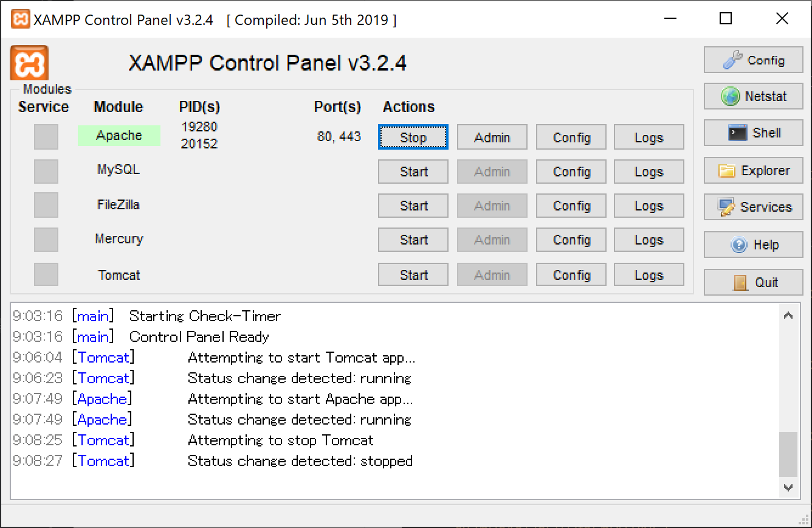Stop the Apache module
This screenshot has width=812, height=528.
tap(413, 137)
